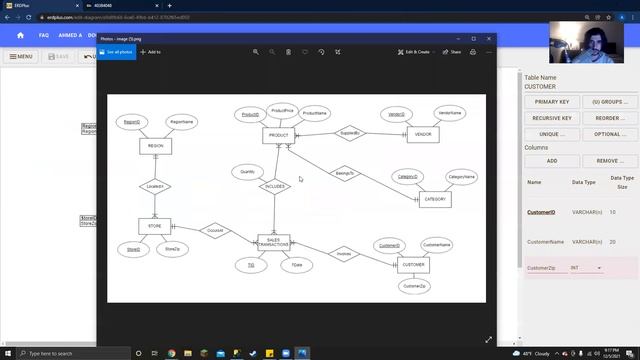Click the PRIMARY KEY button

pyautogui.click(x=552, y=102)
